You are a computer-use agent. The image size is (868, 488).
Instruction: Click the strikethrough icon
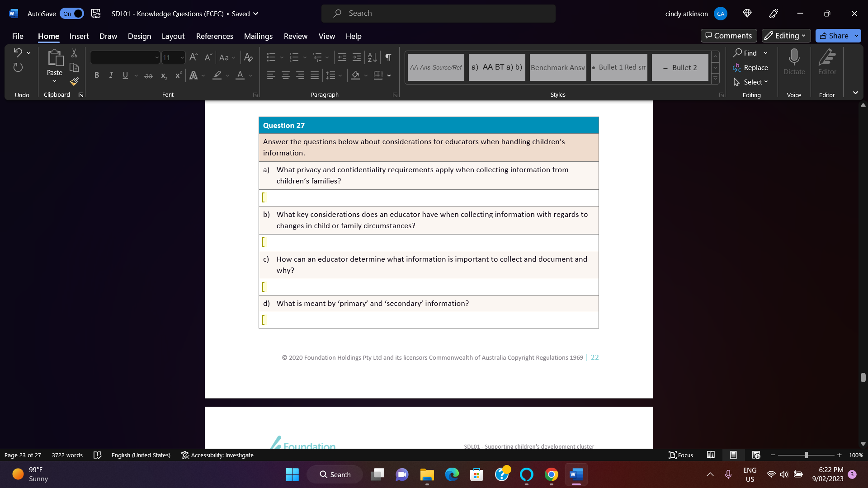149,75
